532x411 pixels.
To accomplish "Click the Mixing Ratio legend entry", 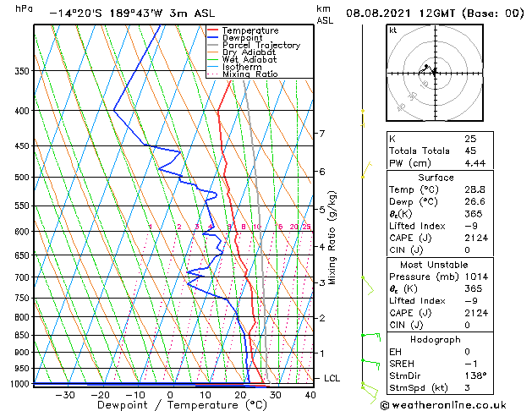I will pos(243,74).
